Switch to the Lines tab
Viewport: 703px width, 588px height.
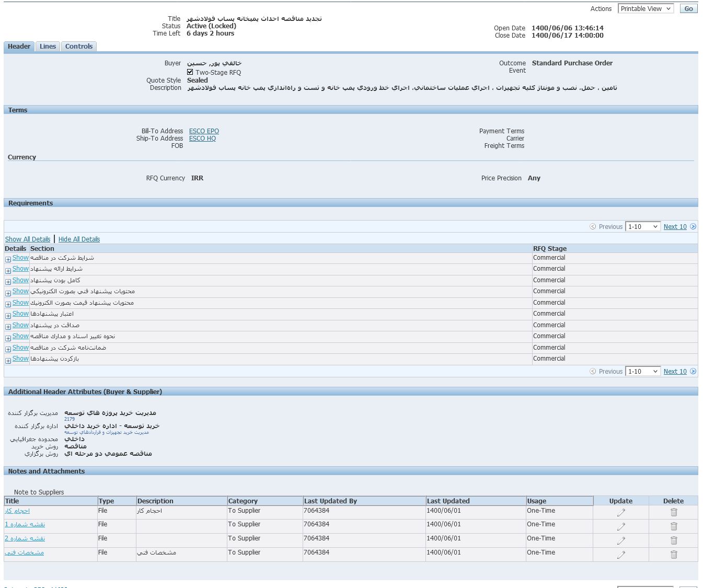point(48,47)
